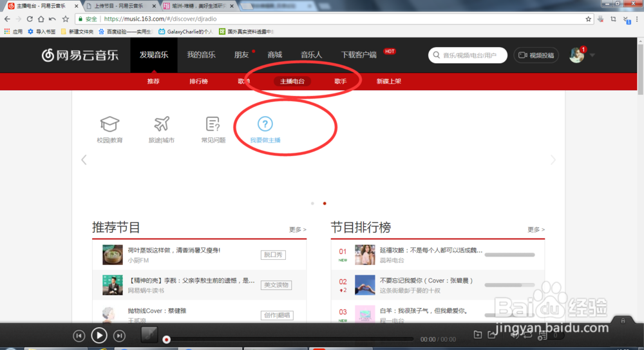The width and height of the screenshot is (644, 350).
Task: Open the 常见问题 FAQ icon
Action: [213, 124]
